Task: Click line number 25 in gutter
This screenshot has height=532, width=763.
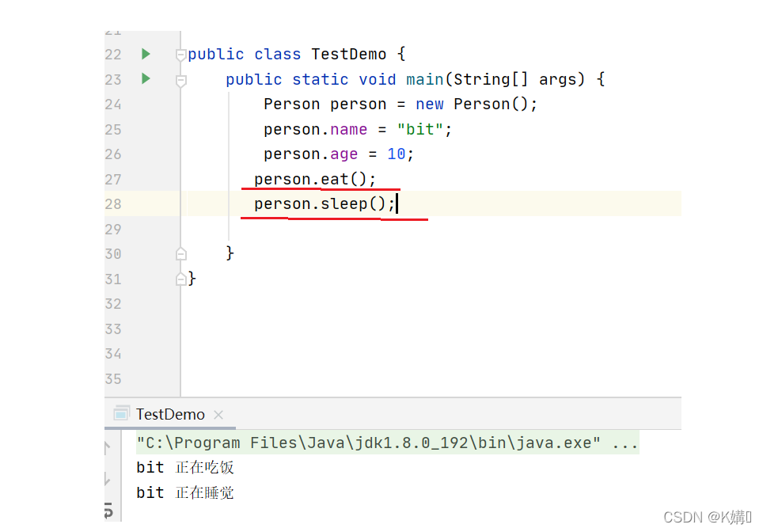Action: click(x=113, y=130)
